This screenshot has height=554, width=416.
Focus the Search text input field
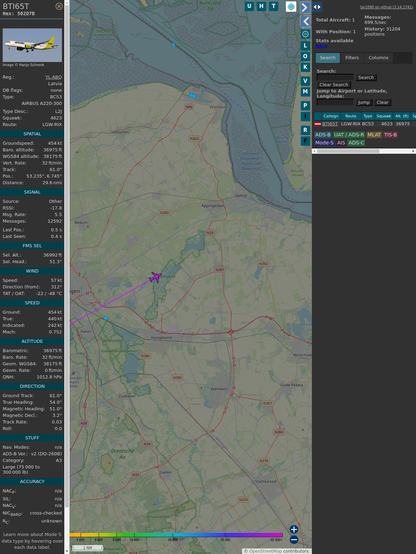[335, 77]
